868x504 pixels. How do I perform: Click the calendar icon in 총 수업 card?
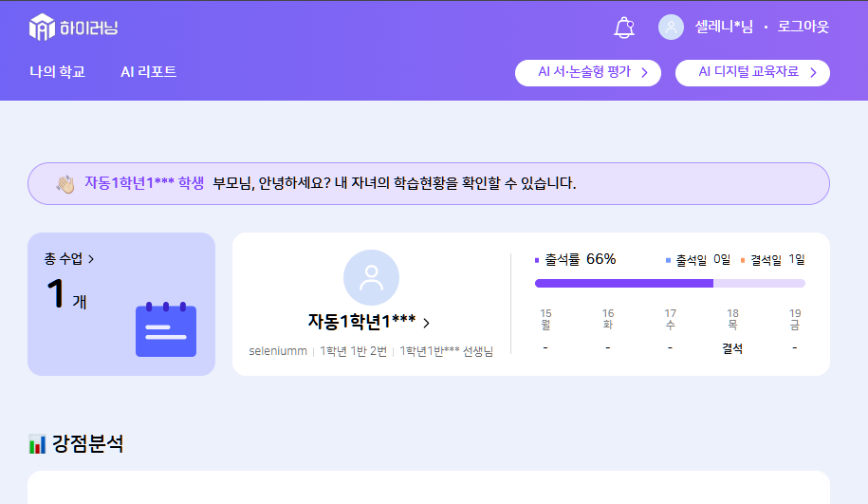166,329
